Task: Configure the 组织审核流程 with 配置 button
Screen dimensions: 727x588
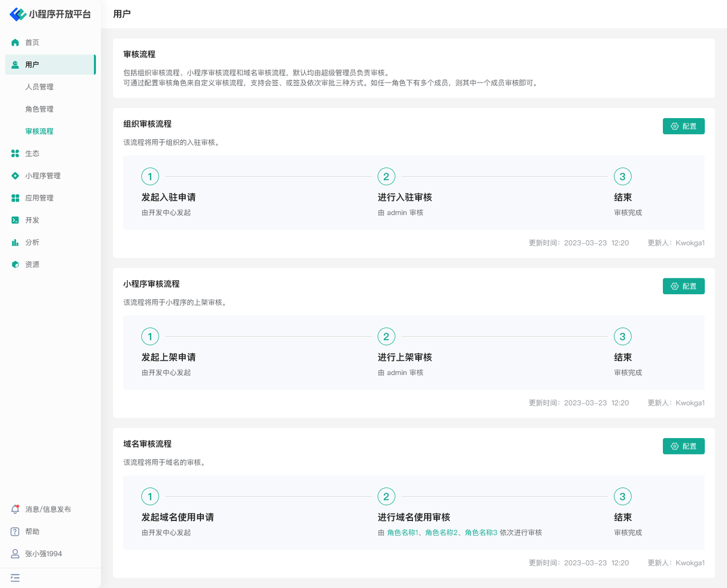Action: (x=683, y=126)
